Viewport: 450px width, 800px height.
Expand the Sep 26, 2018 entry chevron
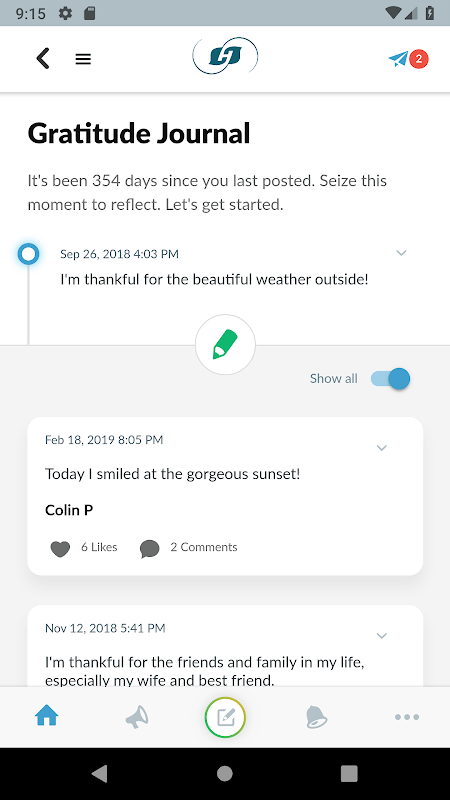402,253
